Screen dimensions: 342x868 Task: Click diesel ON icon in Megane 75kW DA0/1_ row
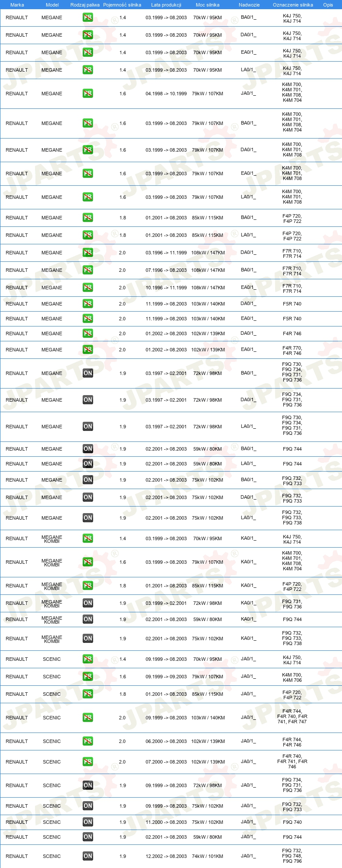coord(88,497)
